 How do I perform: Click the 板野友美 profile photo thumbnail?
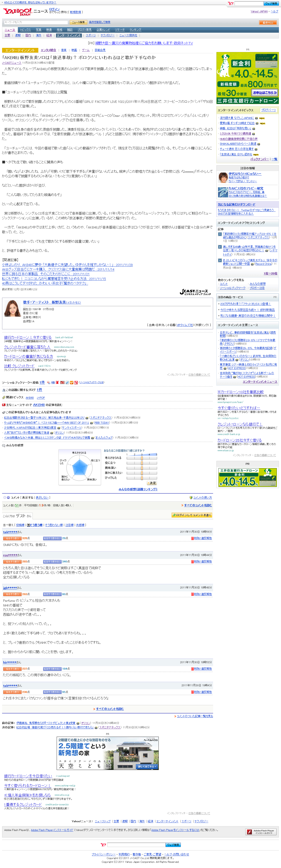coord(12,308)
